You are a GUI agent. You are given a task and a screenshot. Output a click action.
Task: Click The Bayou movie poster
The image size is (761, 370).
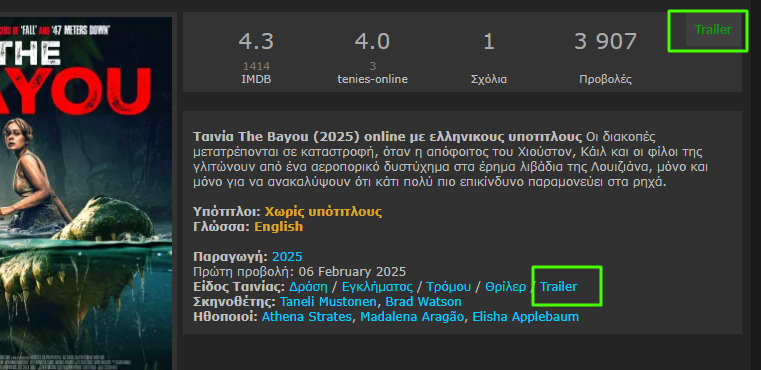click(x=86, y=193)
